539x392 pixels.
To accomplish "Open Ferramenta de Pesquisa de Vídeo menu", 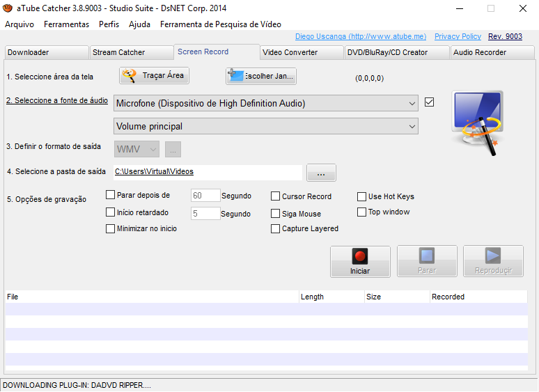I will tap(221, 24).
